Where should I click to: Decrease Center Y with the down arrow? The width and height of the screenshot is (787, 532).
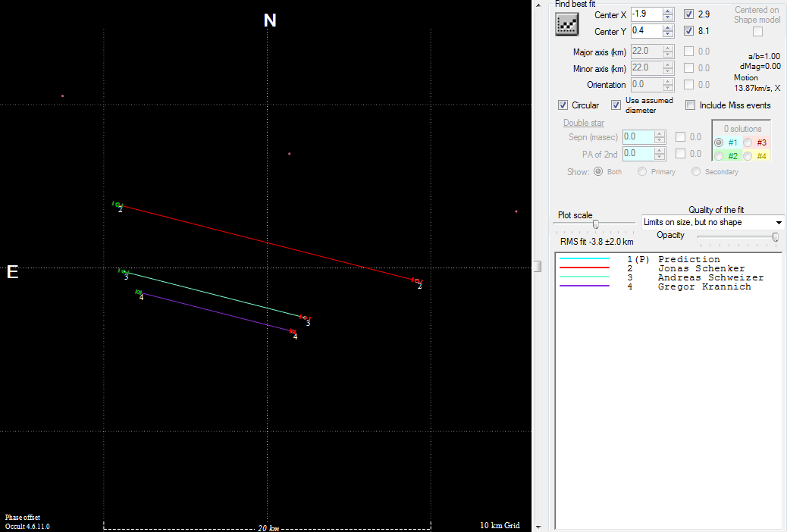(667, 34)
